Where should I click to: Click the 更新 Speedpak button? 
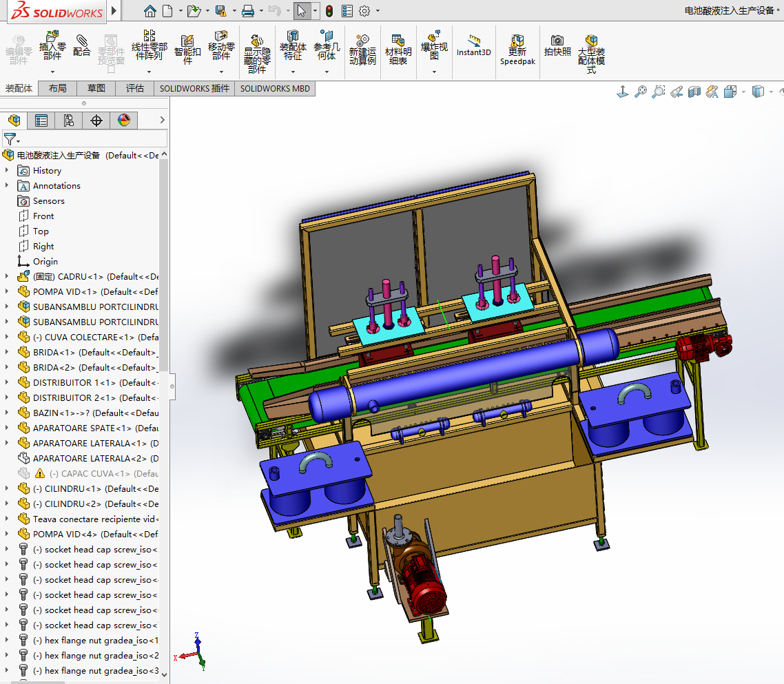(x=517, y=50)
